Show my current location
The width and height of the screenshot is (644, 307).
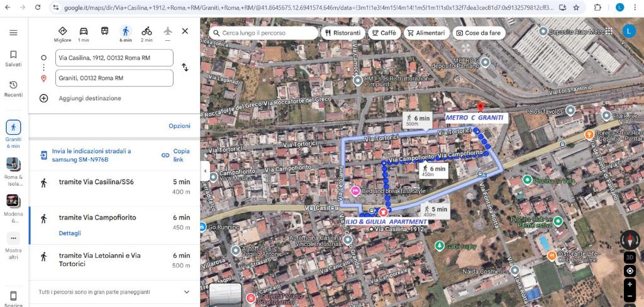630,271
